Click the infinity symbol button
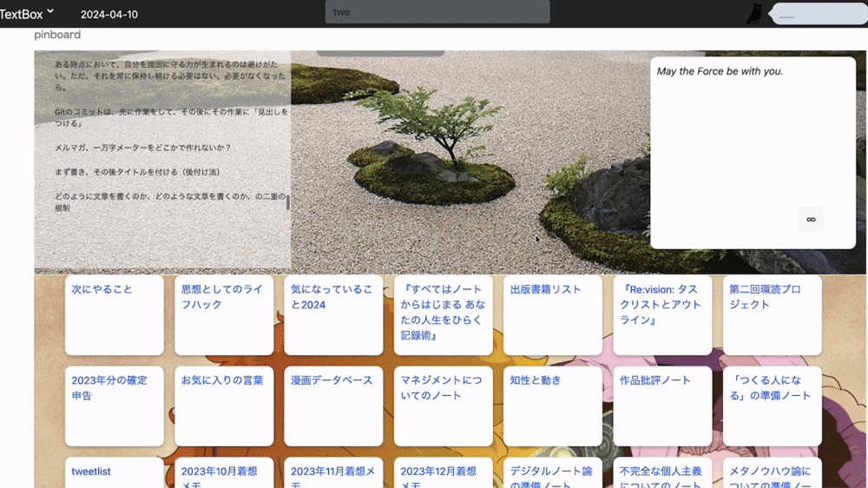This screenshot has width=868, height=488. [x=811, y=220]
